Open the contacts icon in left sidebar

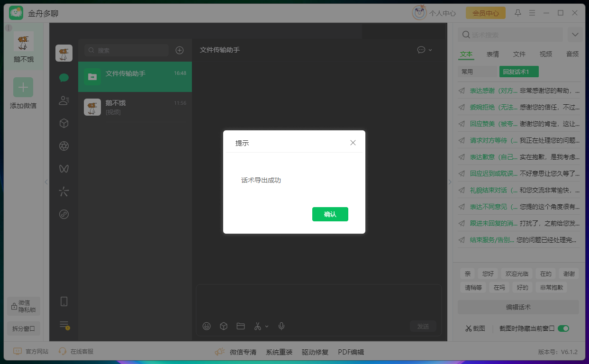tap(63, 100)
